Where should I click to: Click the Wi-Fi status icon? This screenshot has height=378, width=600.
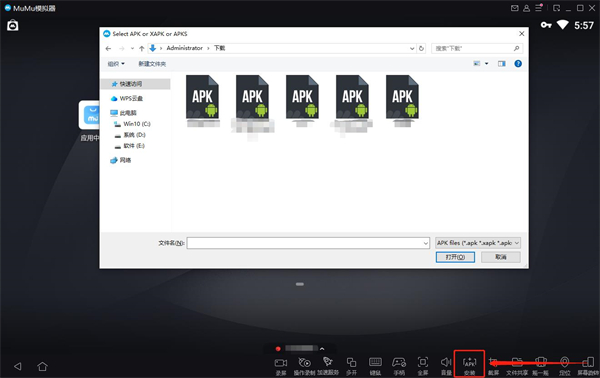562,25
